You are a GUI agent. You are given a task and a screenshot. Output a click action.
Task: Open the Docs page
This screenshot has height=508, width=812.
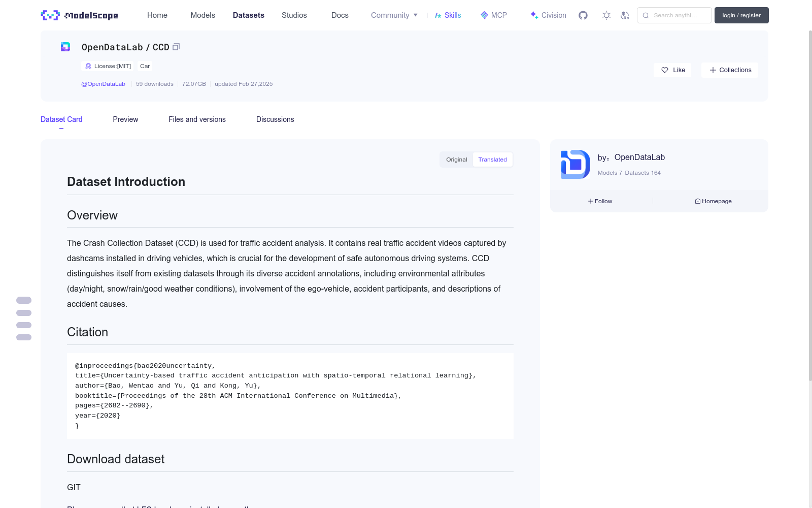pyautogui.click(x=340, y=15)
